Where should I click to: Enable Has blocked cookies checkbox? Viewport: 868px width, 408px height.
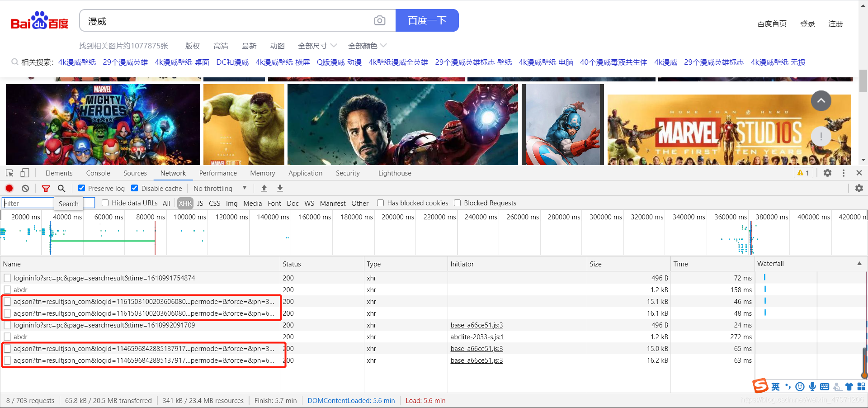point(381,203)
